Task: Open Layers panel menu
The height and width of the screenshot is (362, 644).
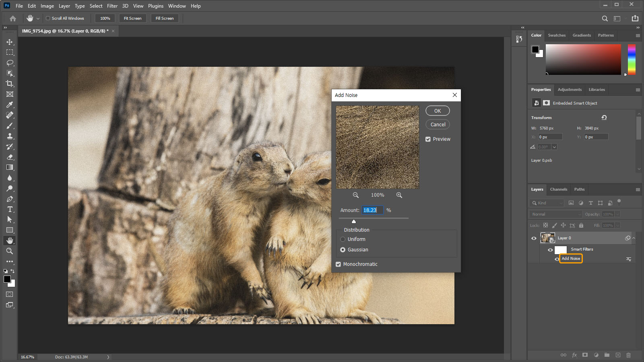Action: (x=638, y=189)
